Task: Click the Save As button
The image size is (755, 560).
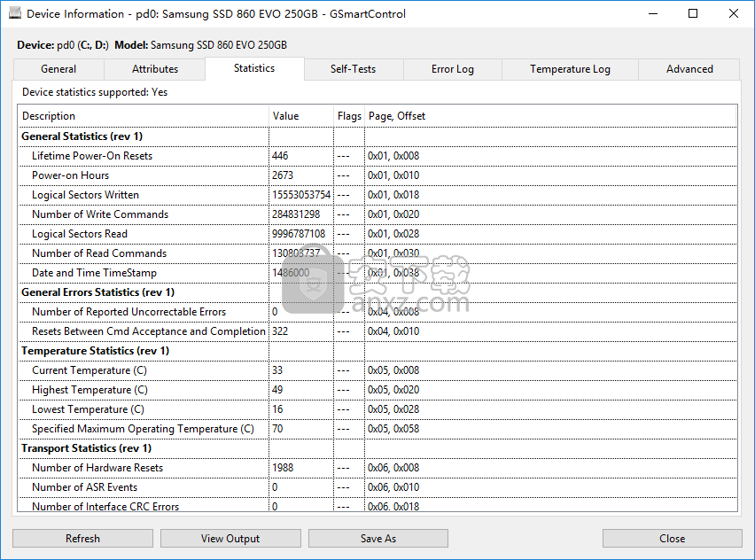Action: click(x=378, y=539)
